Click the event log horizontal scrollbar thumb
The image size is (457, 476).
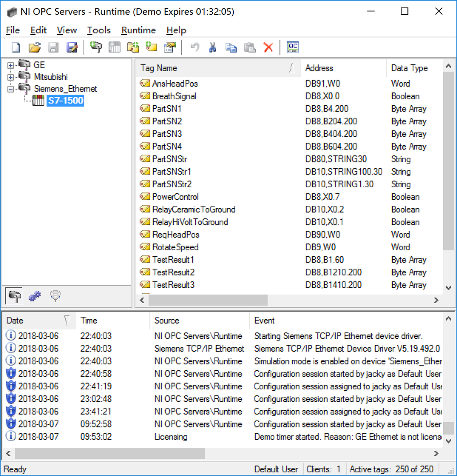(x=110, y=453)
